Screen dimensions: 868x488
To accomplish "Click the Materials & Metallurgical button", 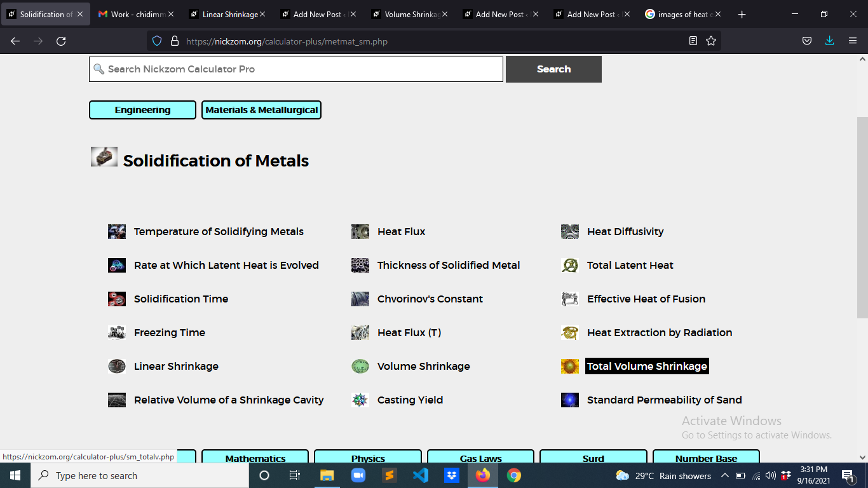I will point(261,110).
